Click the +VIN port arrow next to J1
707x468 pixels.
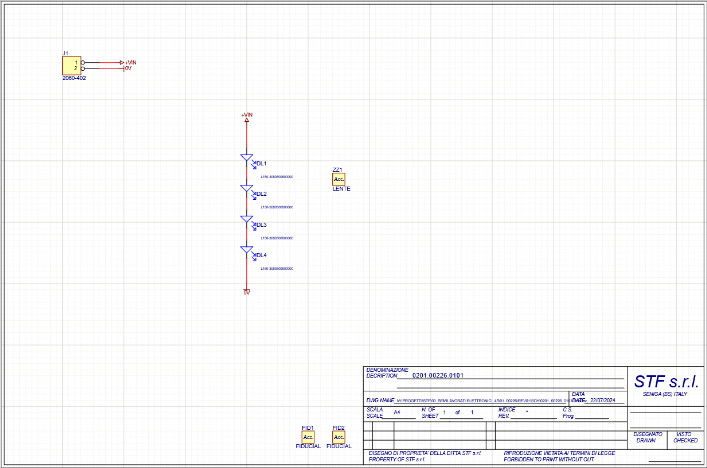click(x=122, y=62)
